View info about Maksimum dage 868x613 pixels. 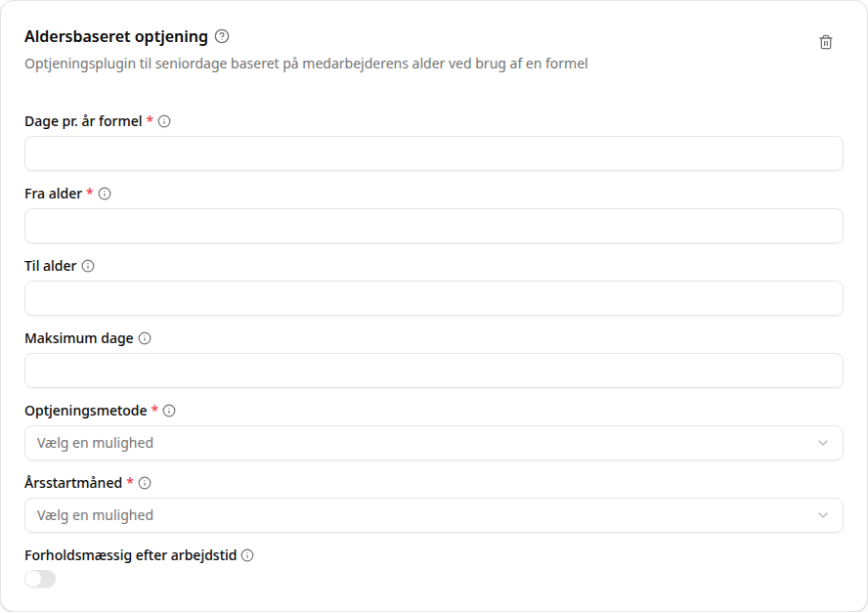(146, 337)
